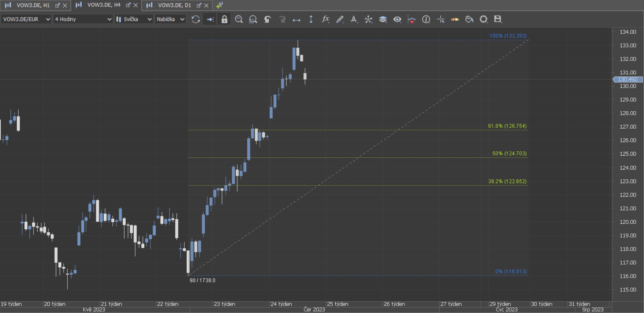Select the zoom to area tool
This screenshot has width=644, height=313.
point(253,19)
